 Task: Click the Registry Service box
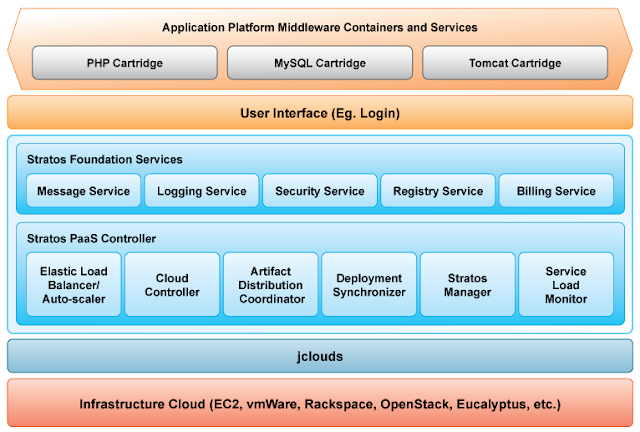(x=438, y=191)
